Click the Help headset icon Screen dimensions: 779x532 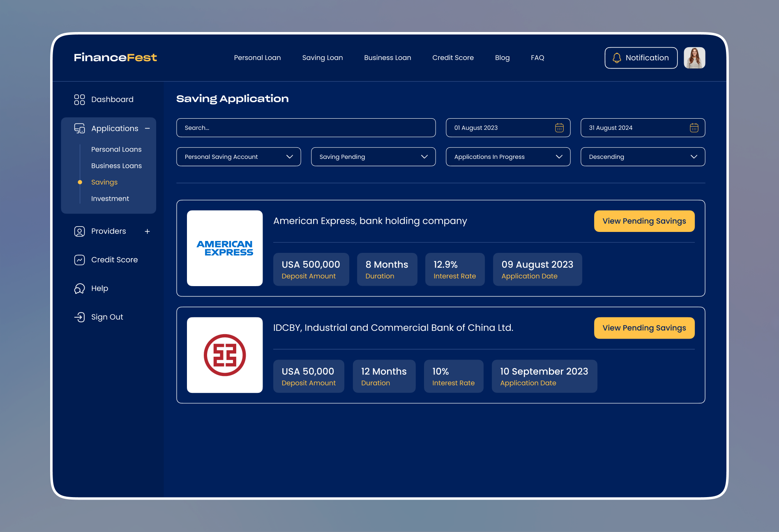click(x=79, y=289)
